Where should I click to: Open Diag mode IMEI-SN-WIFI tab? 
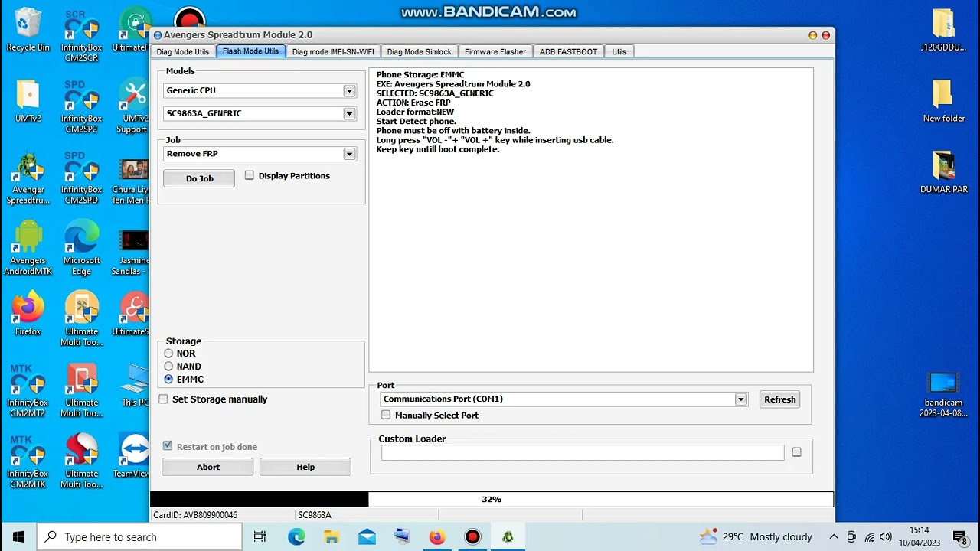click(x=333, y=52)
